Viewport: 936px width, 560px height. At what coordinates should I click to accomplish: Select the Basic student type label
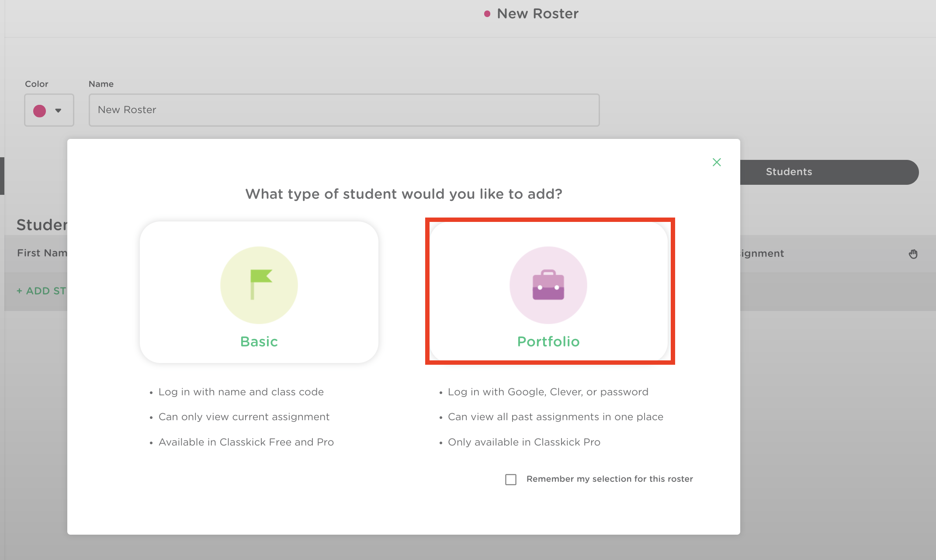coord(259,342)
